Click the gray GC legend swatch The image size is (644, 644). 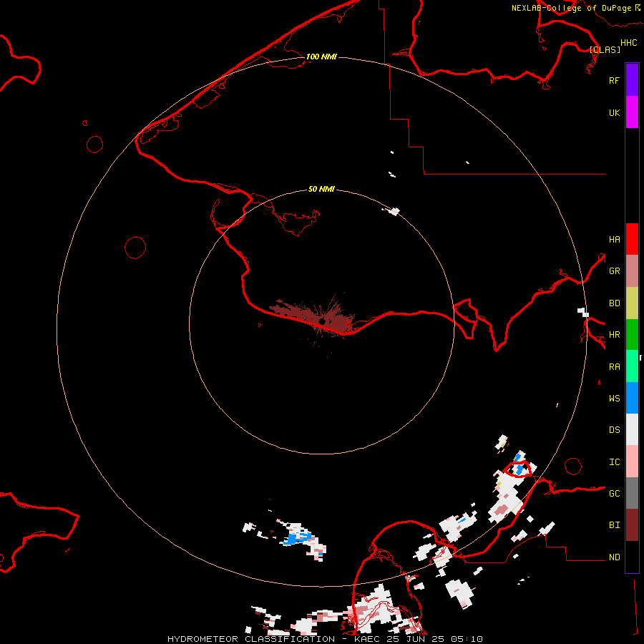(x=632, y=493)
